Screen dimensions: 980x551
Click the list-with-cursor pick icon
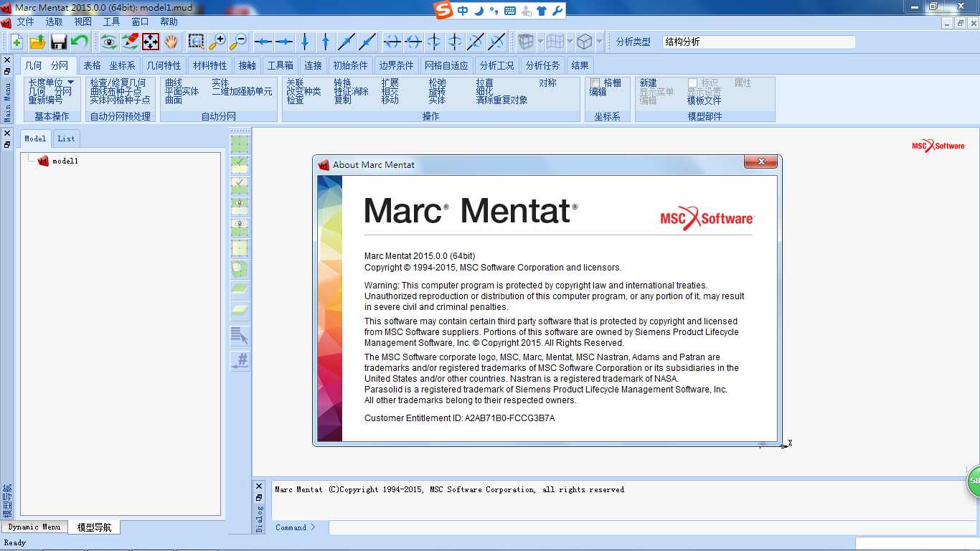(x=240, y=335)
